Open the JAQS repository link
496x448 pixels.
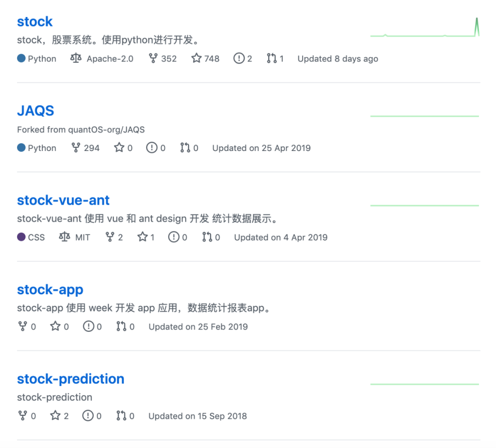click(x=35, y=111)
